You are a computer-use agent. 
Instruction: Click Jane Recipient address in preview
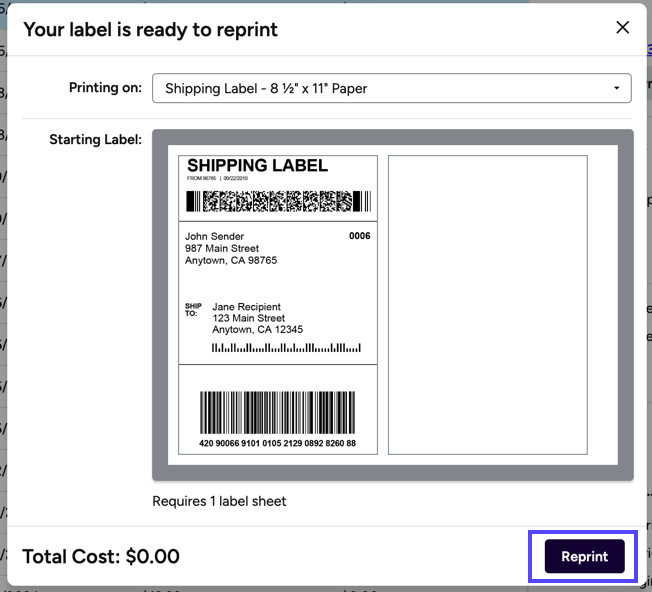257,318
